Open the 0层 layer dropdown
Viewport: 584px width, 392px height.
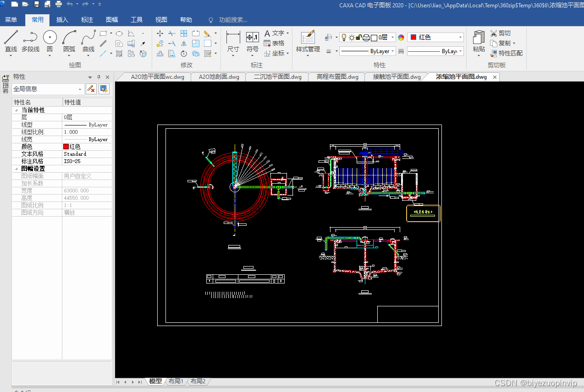pos(393,38)
